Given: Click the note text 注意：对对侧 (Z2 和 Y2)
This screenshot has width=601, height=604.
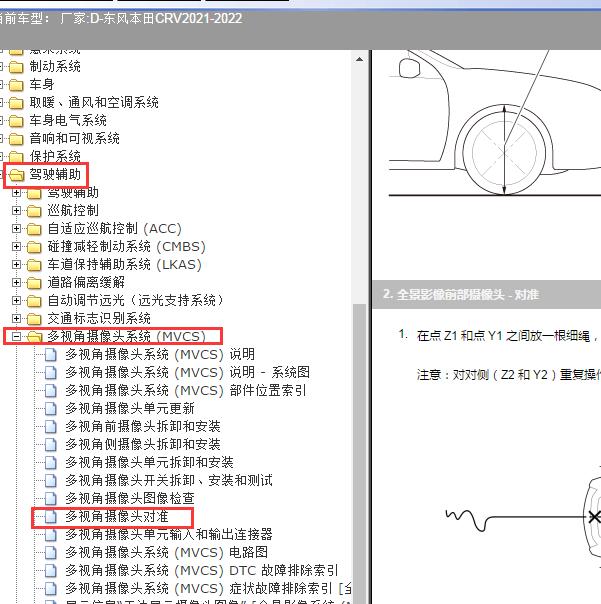Looking at the screenshot, I should (509, 374).
